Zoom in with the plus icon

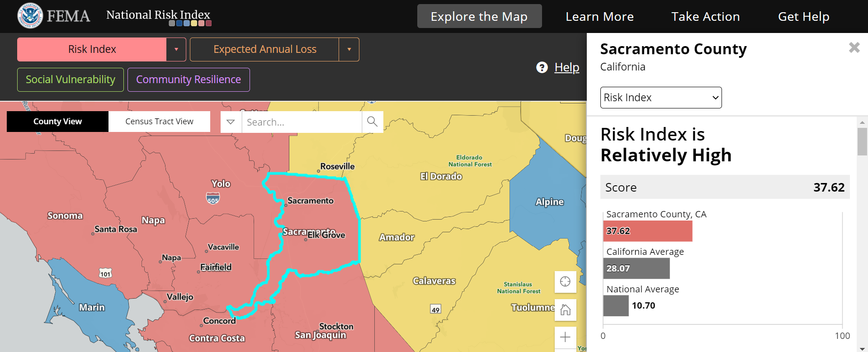click(565, 337)
